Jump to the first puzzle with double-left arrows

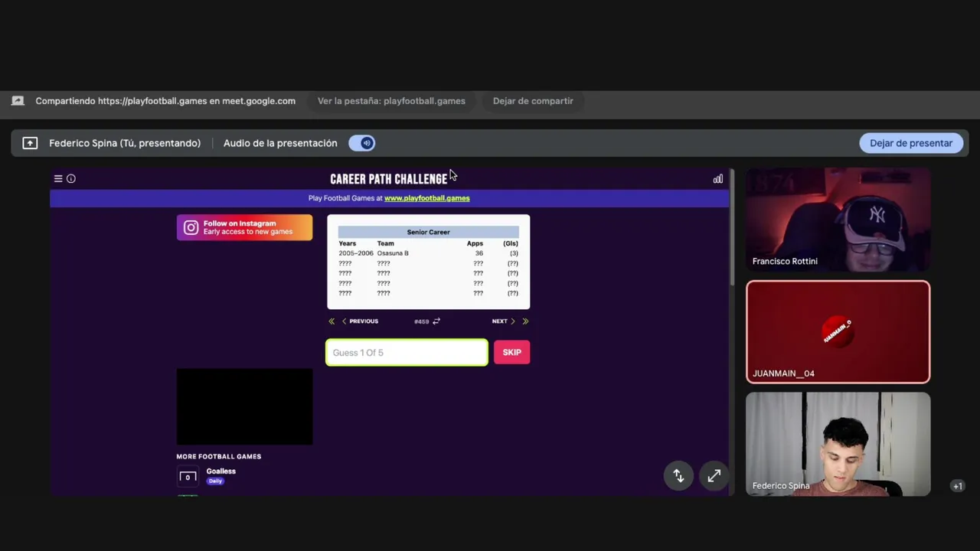pyautogui.click(x=332, y=321)
